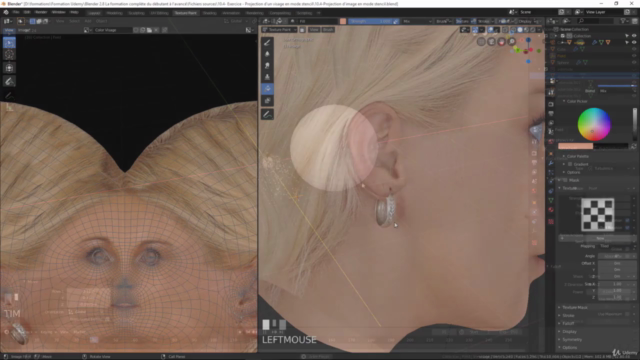Switch to the Shading workspace tab
The image size is (640, 360).
pyautogui.click(x=209, y=13)
